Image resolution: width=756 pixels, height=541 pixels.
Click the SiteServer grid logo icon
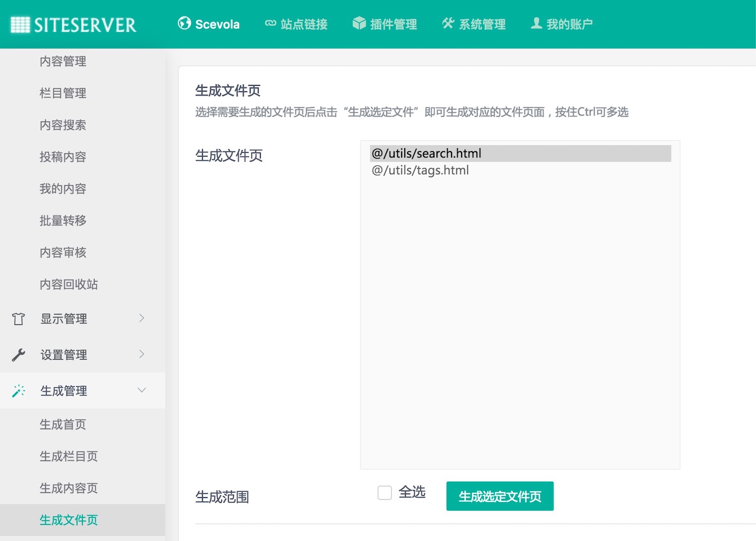pyautogui.click(x=20, y=24)
